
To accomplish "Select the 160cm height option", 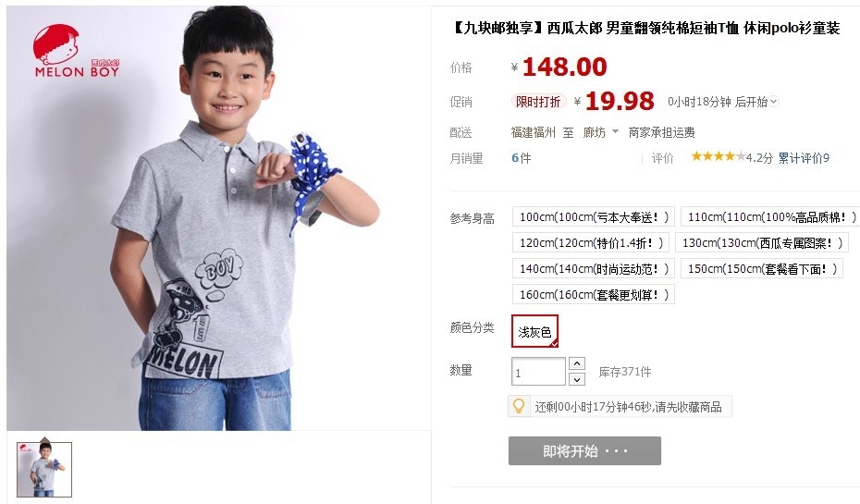I will [594, 294].
